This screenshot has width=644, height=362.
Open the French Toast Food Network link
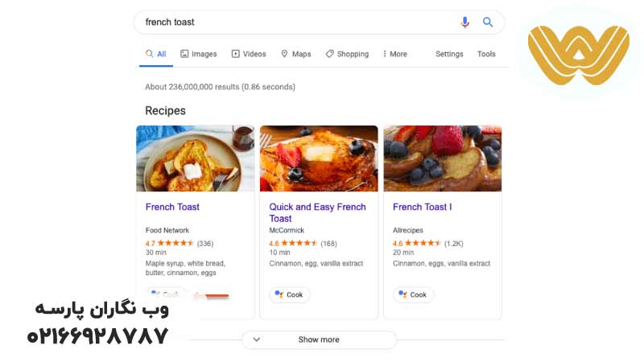click(x=172, y=207)
